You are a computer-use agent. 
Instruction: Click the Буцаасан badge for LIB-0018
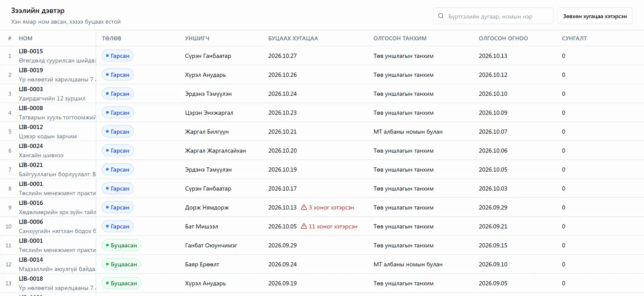point(121,283)
